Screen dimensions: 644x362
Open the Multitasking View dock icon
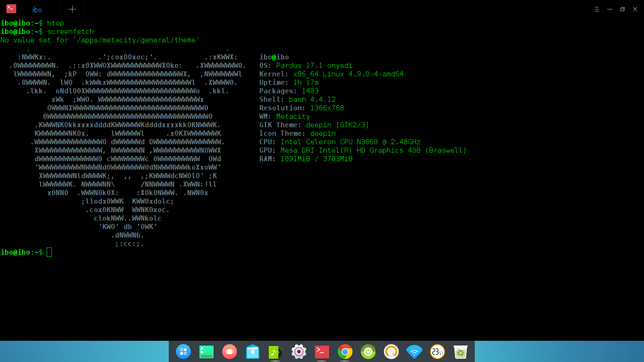pos(230,352)
